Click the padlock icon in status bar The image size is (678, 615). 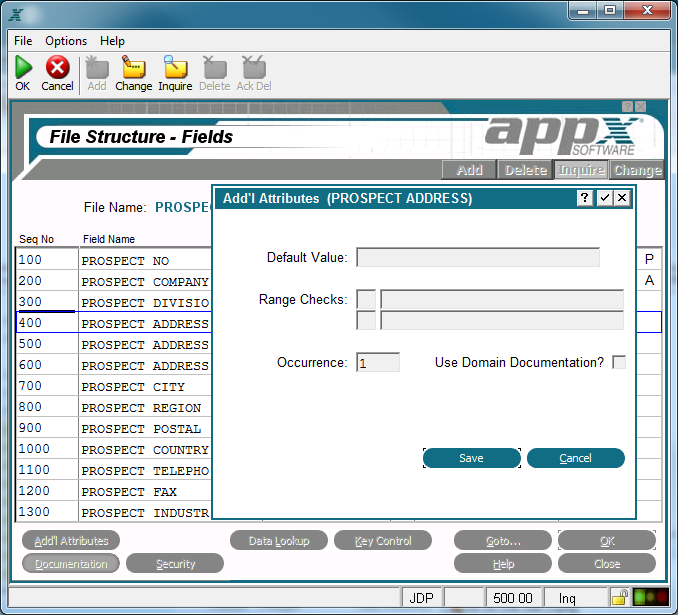click(620, 597)
